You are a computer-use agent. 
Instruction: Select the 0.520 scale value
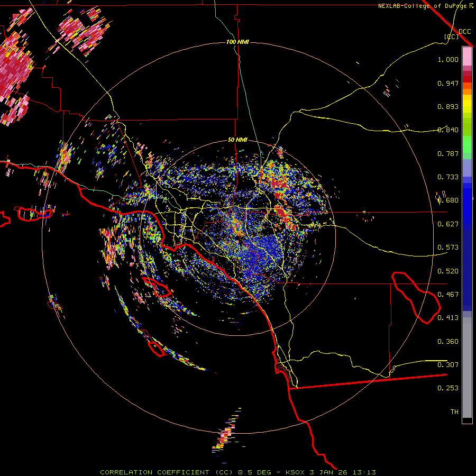pos(448,271)
